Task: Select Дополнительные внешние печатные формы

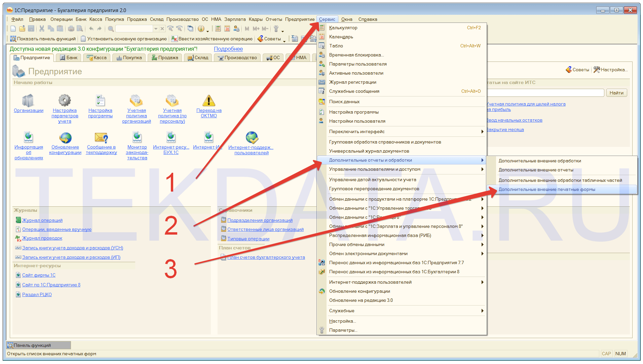Action: 562,189
